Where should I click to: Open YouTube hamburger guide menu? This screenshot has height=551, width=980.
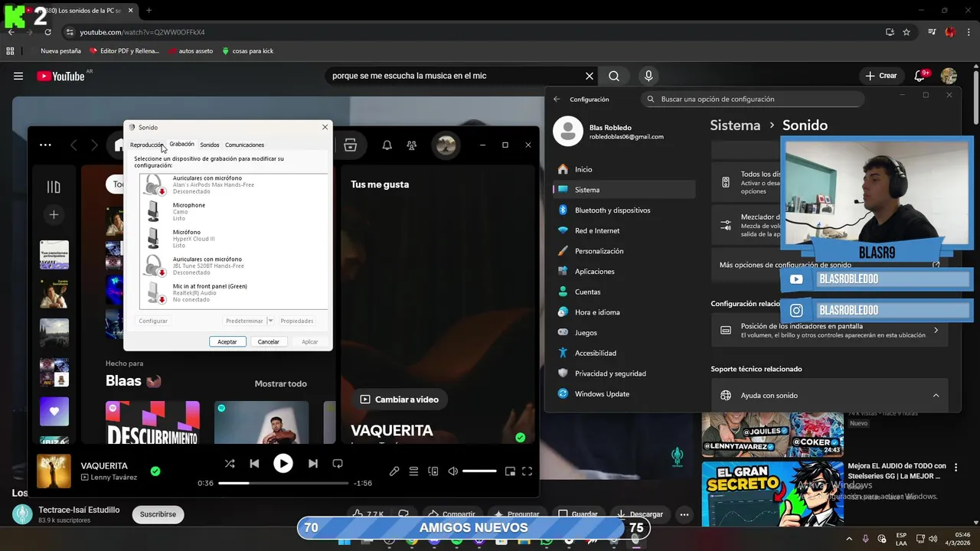click(18, 76)
